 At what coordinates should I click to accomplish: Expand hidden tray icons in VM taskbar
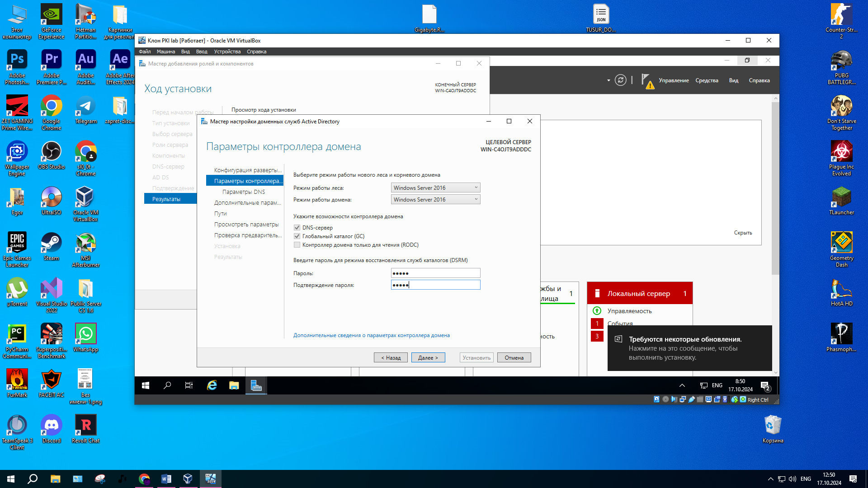click(x=682, y=385)
